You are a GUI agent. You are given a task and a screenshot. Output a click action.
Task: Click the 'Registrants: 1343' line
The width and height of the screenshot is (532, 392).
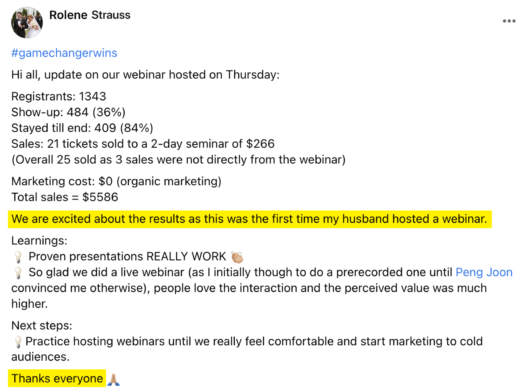[x=59, y=96]
